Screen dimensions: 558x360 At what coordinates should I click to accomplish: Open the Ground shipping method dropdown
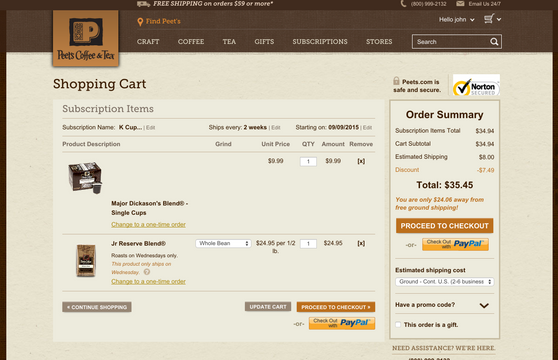point(444,282)
